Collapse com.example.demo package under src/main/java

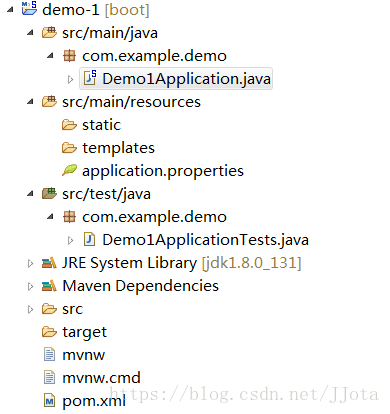coord(50,56)
